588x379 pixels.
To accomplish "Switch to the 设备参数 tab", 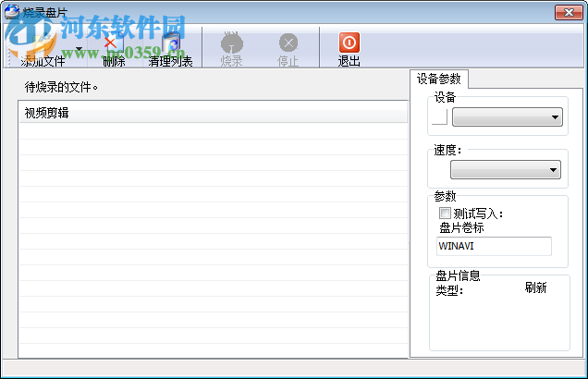I will pos(438,79).
